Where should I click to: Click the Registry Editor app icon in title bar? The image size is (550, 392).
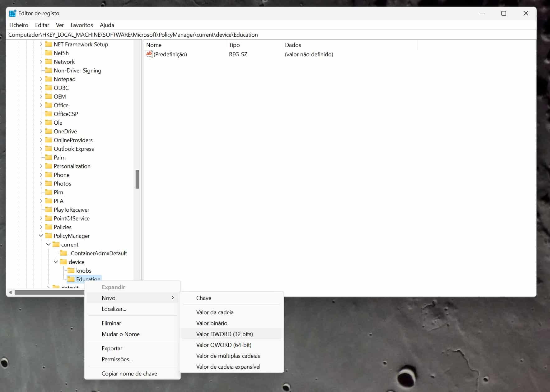click(x=12, y=13)
